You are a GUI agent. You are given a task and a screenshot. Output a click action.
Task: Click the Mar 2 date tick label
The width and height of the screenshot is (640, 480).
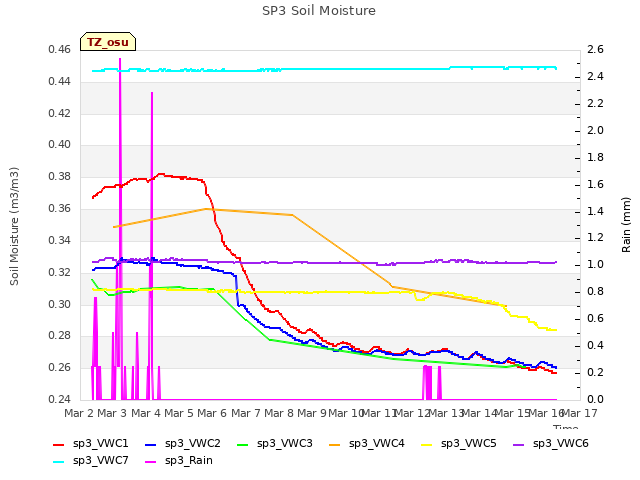[78, 413]
